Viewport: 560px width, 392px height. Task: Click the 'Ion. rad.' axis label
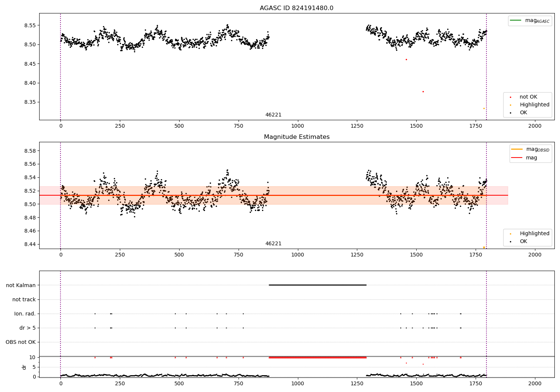click(x=25, y=314)
